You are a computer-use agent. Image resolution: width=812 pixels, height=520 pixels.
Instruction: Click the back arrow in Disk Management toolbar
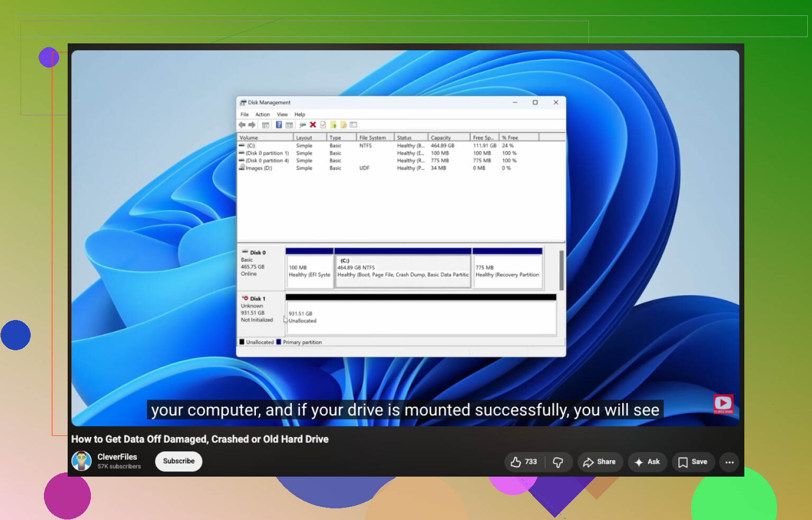pyautogui.click(x=242, y=125)
